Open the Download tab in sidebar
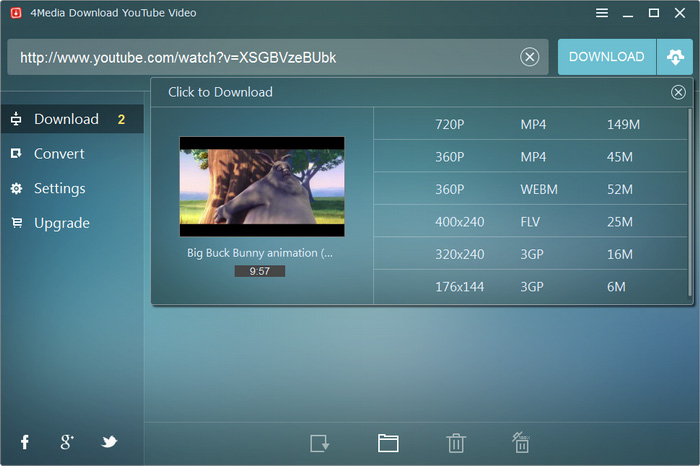The height and width of the screenshot is (466, 700). (72, 119)
